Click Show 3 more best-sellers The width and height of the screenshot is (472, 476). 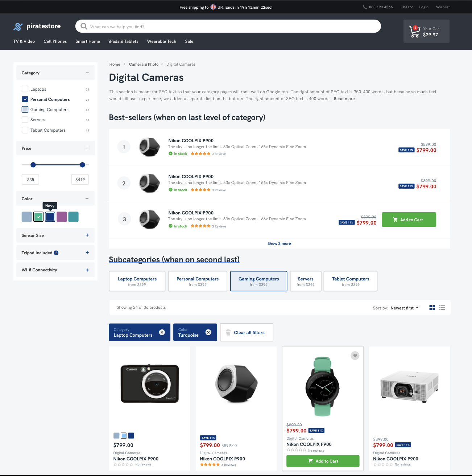coord(279,243)
